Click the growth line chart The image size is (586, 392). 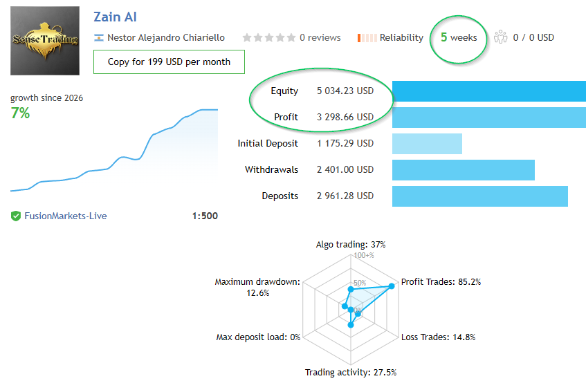[114, 150]
